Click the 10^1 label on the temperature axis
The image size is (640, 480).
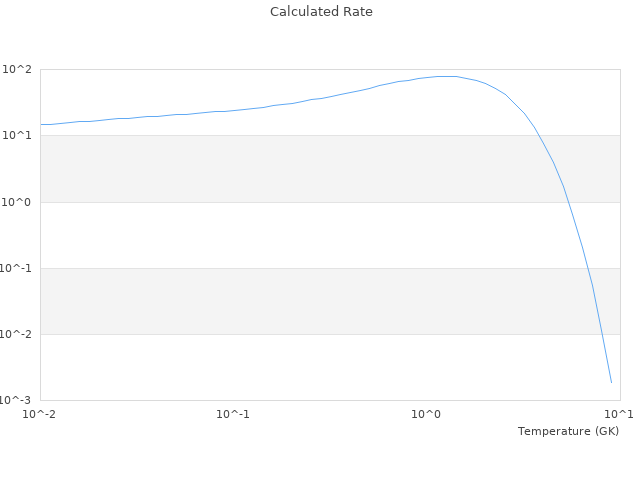(618, 414)
